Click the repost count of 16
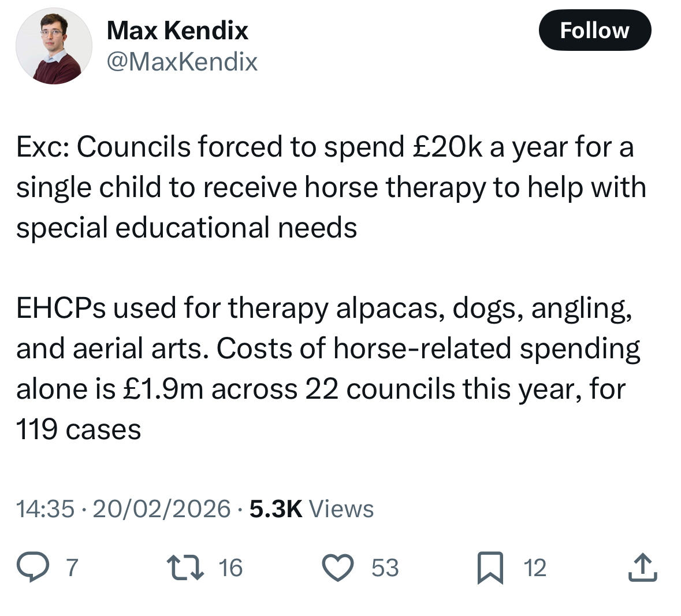 point(230,567)
